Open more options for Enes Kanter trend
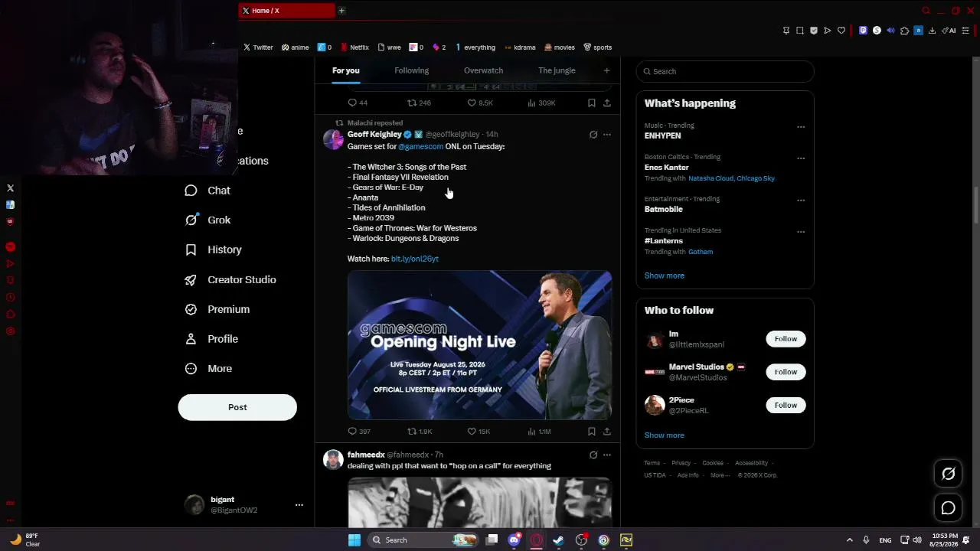Image resolution: width=980 pixels, height=551 pixels. (x=801, y=158)
